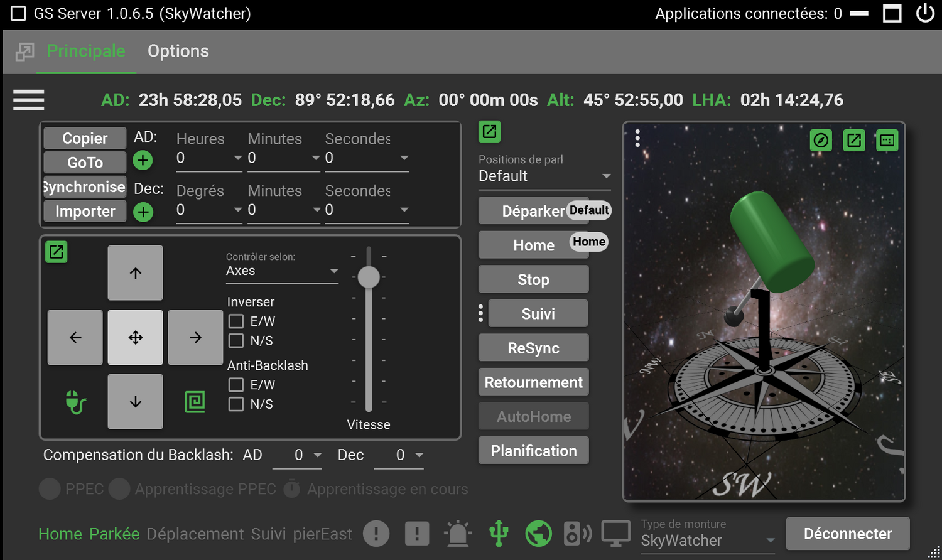The image size is (942, 560).
Task: Toggle the PPEC switch
Action: click(x=50, y=489)
